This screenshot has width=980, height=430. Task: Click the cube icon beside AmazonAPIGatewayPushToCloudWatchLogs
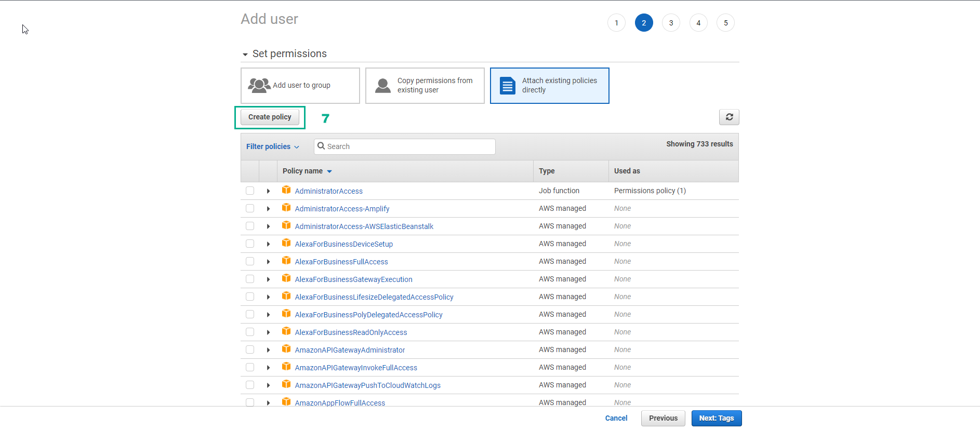(286, 384)
